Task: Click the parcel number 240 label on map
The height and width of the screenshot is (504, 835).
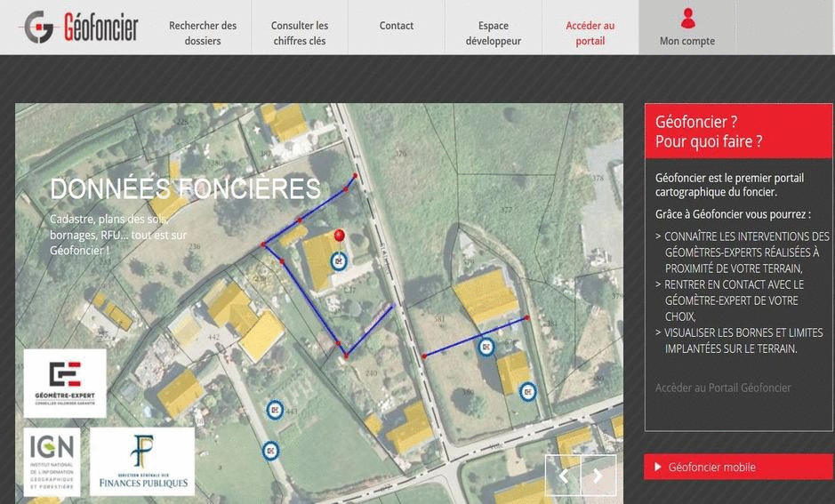Action: pyautogui.click(x=372, y=373)
